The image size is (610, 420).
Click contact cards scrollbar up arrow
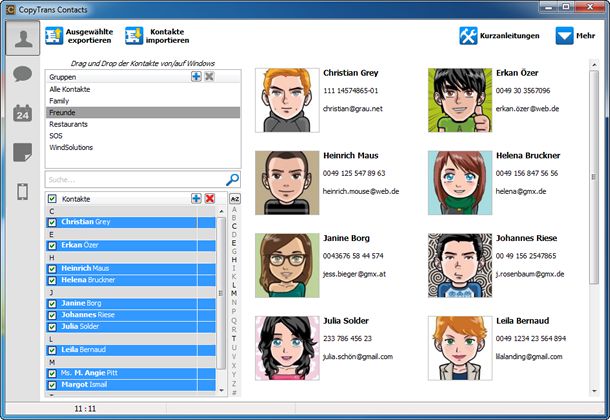tap(594, 64)
